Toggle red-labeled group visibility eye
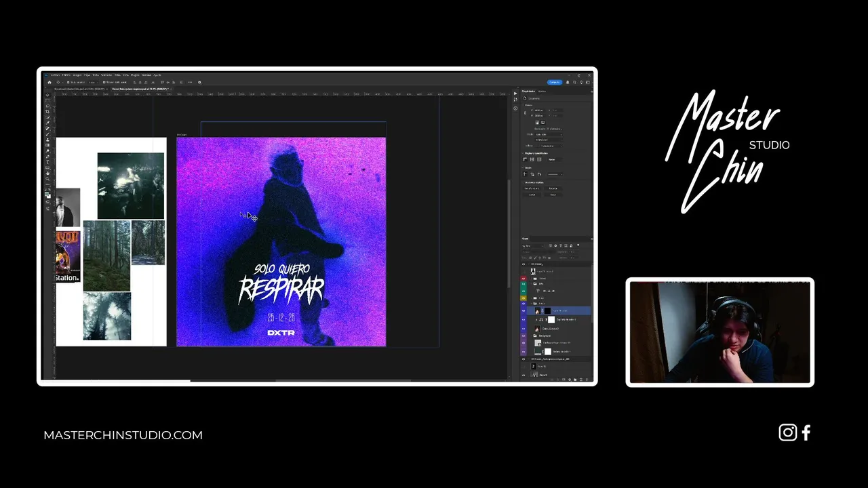 pyautogui.click(x=524, y=278)
